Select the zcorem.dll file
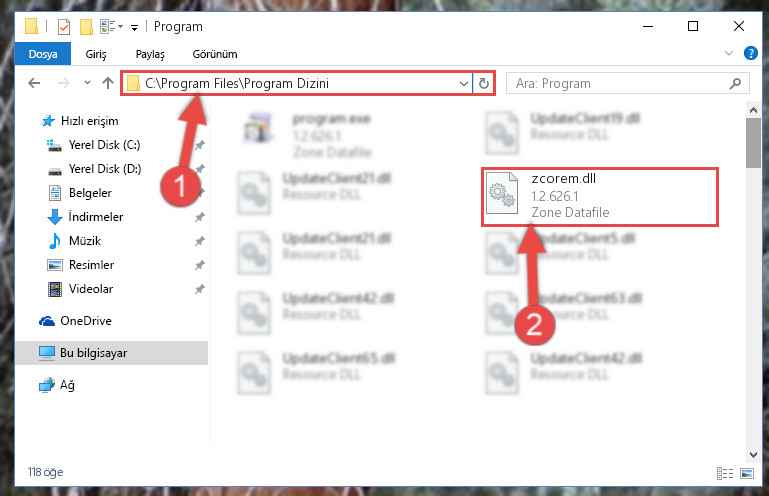Image resolution: width=769 pixels, height=496 pixels. [600, 196]
